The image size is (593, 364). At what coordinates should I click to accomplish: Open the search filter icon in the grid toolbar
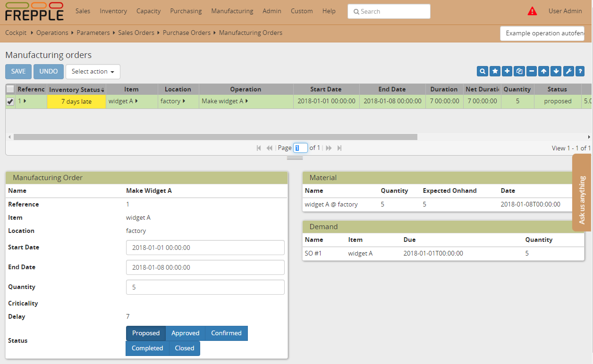tap(482, 71)
